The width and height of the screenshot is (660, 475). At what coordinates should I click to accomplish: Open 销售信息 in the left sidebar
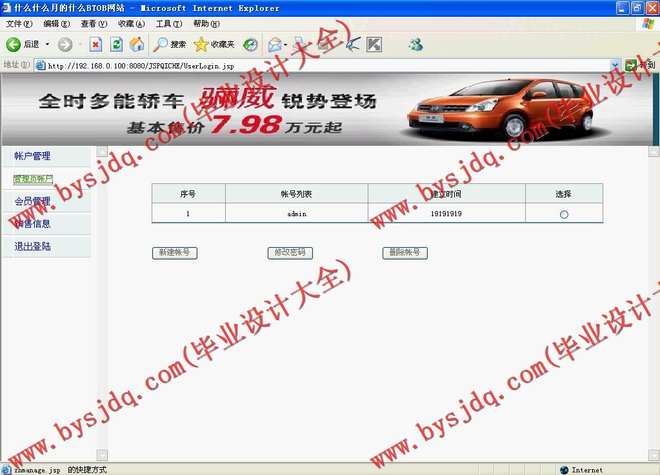33,224
